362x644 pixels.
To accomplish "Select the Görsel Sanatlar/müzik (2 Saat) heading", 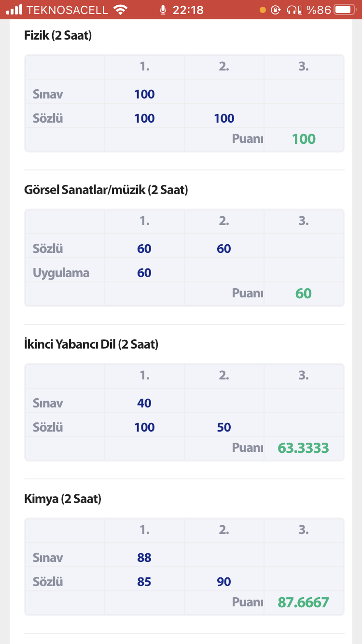I will 106,190.
